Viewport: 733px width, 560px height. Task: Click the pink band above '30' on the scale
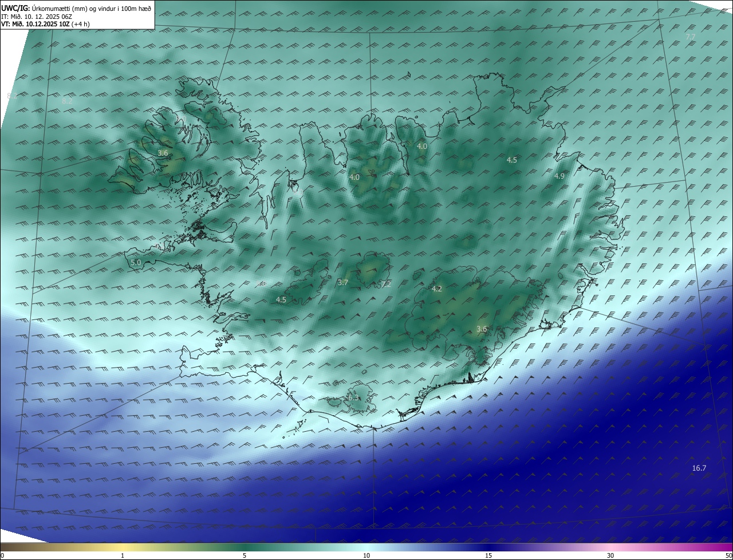point(610,547)
